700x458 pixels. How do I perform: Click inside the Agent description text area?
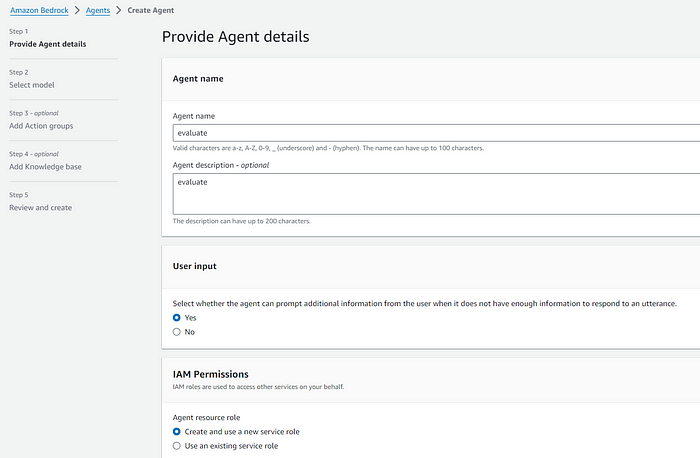tap(436, 194)
